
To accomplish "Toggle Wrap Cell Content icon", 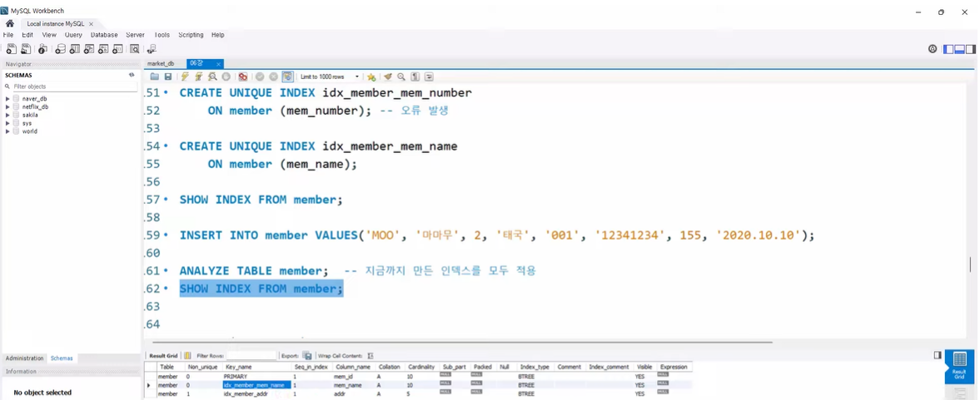I will click(371, 356).
